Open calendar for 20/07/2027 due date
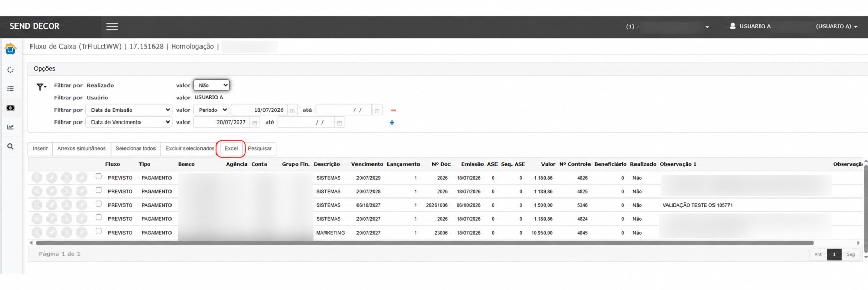This screenshot has width=868, height=290. tap(255, 123)
